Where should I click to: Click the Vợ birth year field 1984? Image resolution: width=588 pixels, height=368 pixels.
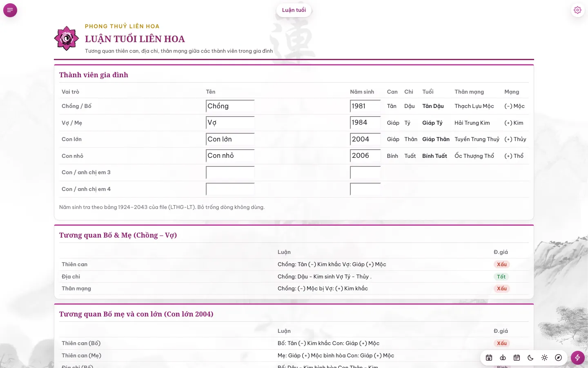[x=365, y=123]
